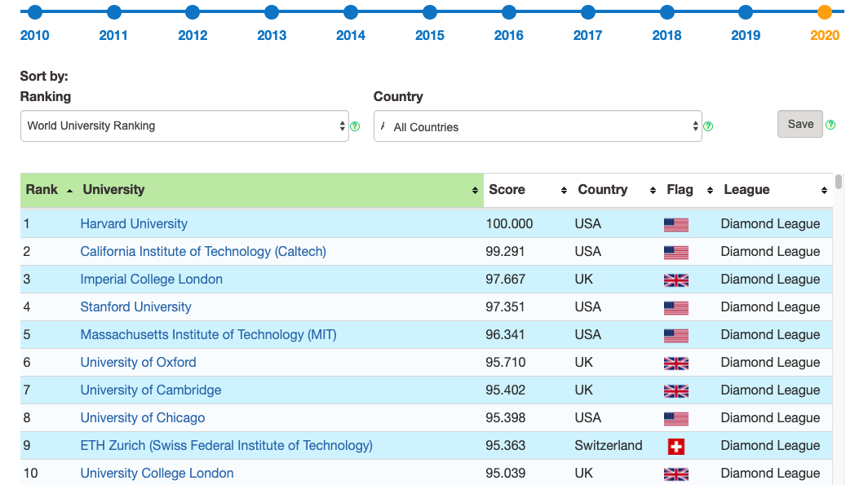Click the USA flag in MIT row
Screen dimensions: 868x485
pyautogui.click(x=676, y=336)
